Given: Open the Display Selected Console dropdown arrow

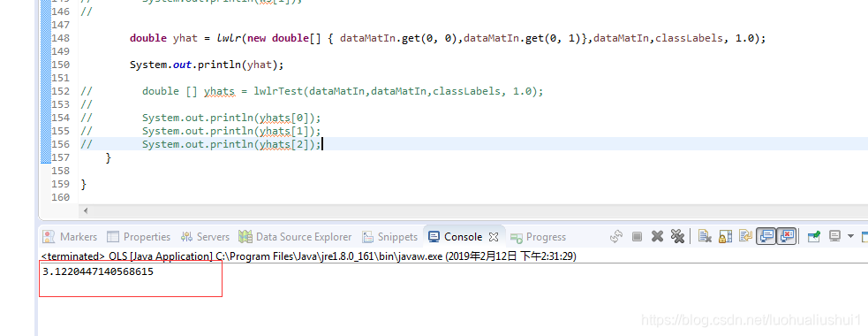Looking at the screenshot, I should (851, 237).
